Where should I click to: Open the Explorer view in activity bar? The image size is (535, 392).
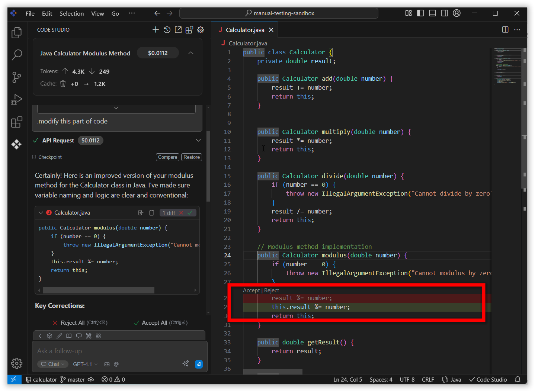[17, 33]
